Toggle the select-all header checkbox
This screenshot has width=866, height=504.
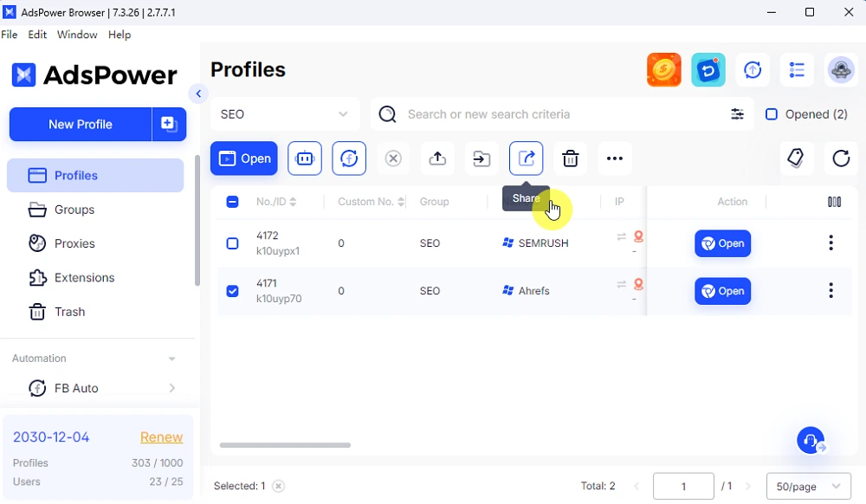tap(232, 202)
